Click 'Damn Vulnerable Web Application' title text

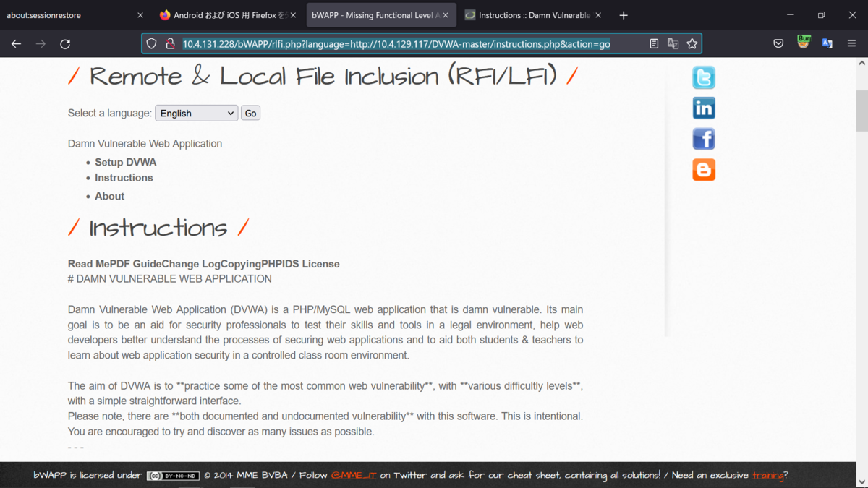coord(145,143)
